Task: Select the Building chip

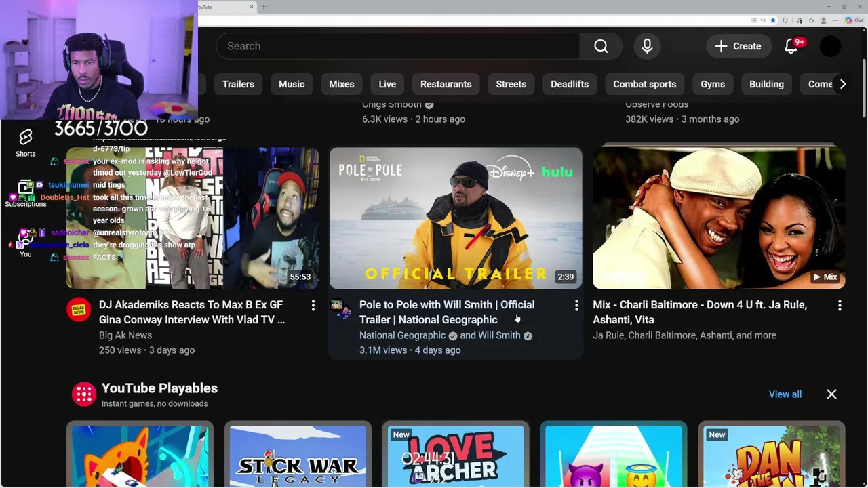Action: pyautogui.click(x=766, y=84)
